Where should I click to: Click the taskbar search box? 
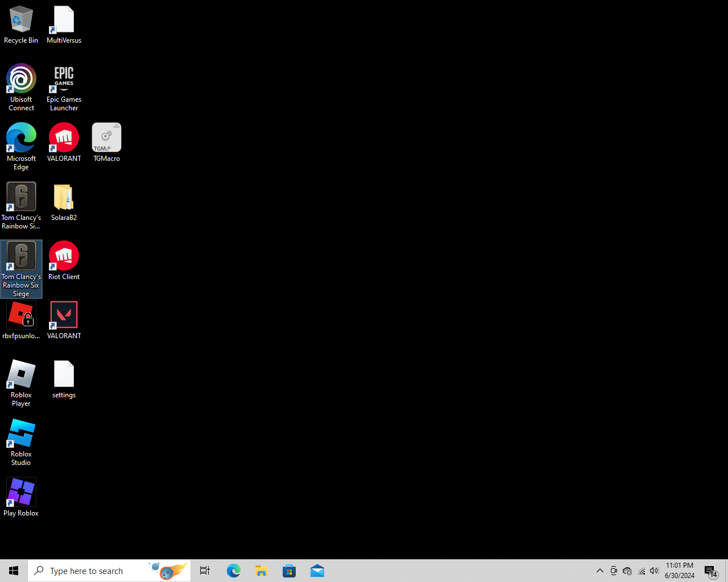click(109, 571)
